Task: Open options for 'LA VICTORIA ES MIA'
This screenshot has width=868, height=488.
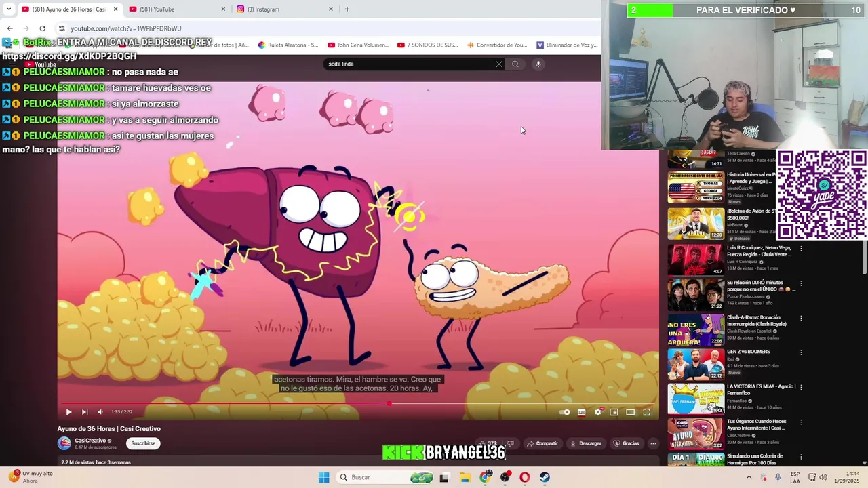Action: 801,387
